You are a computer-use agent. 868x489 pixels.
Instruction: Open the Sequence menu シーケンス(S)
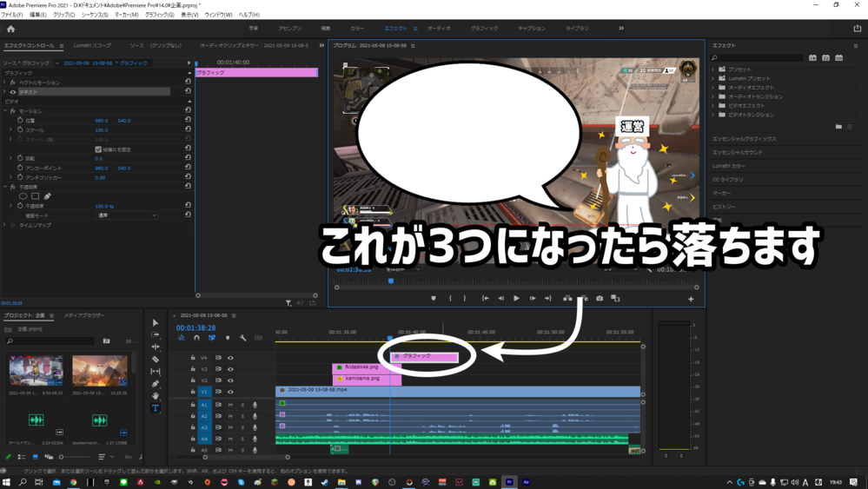coord(95,15)
